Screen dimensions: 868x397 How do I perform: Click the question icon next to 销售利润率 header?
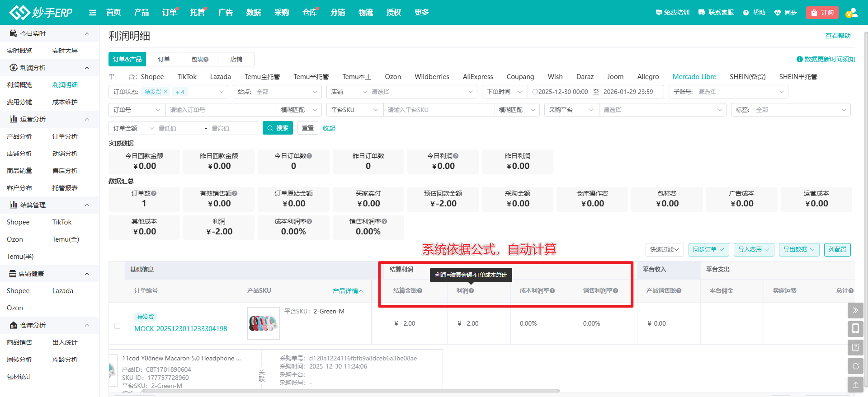tap(616, 291)
